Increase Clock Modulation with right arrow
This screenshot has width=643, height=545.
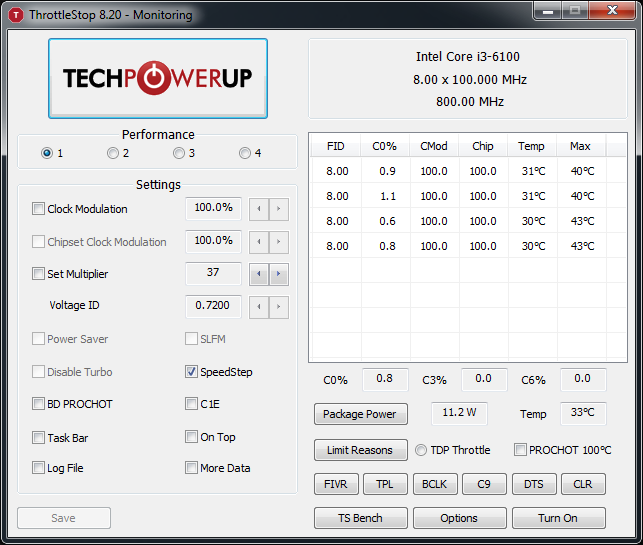[x=279, y=209]
